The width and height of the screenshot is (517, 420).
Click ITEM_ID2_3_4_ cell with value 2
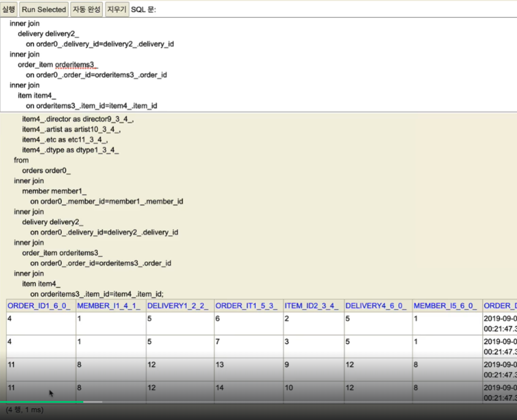[314, 323]
